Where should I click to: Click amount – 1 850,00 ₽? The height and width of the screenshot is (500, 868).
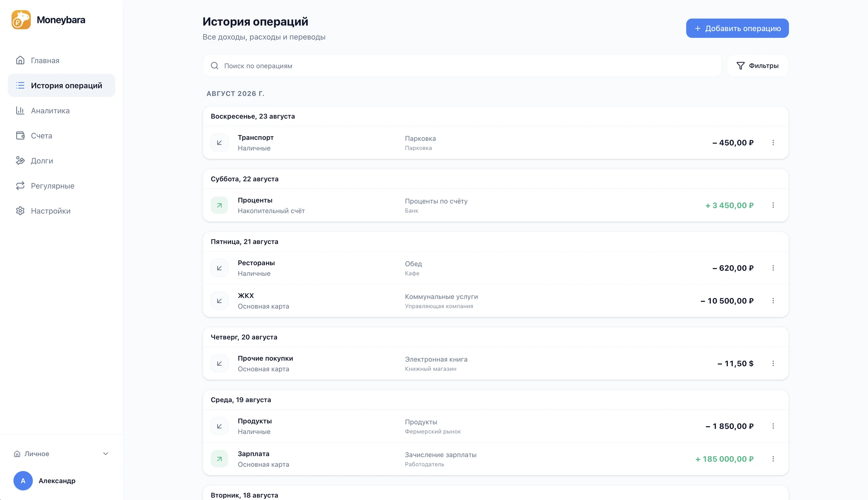coord(730,426)
